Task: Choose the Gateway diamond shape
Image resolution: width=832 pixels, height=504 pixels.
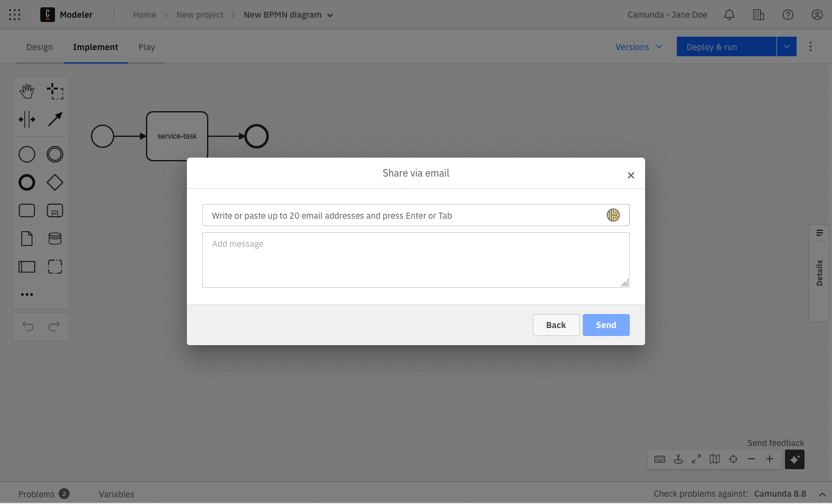Action: coord(55,182)
